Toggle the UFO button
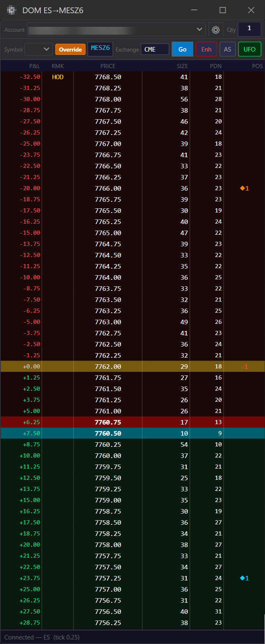The height and width of the screenshot is (644, 265). pos(250,50)
